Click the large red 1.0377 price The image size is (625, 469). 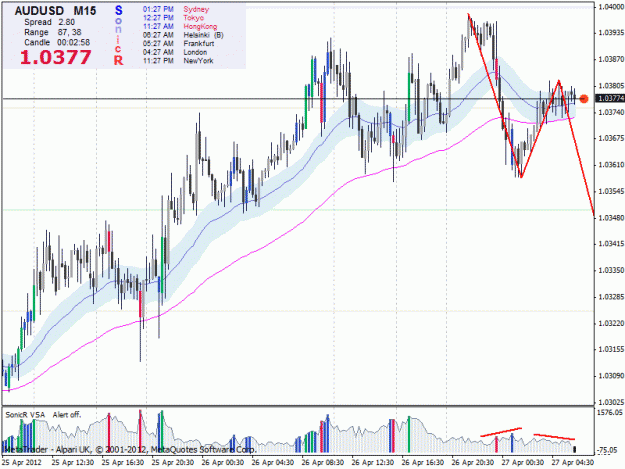(55, 57)
